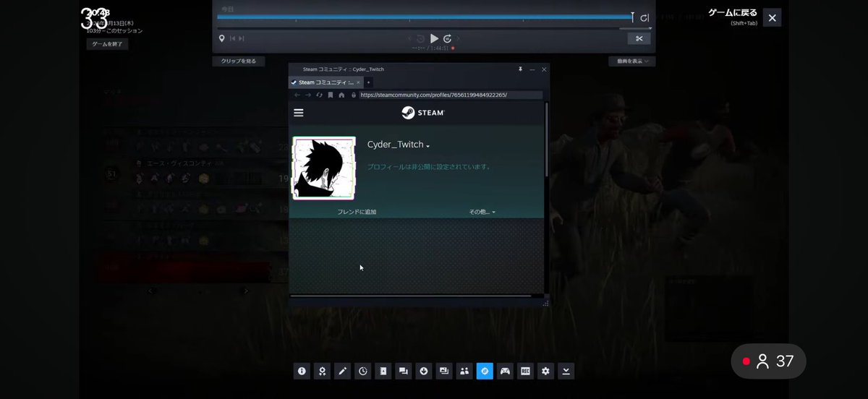Viewport: 868px width, 399px height.
Task: Open the guides book icon
Action: [383, 371]
